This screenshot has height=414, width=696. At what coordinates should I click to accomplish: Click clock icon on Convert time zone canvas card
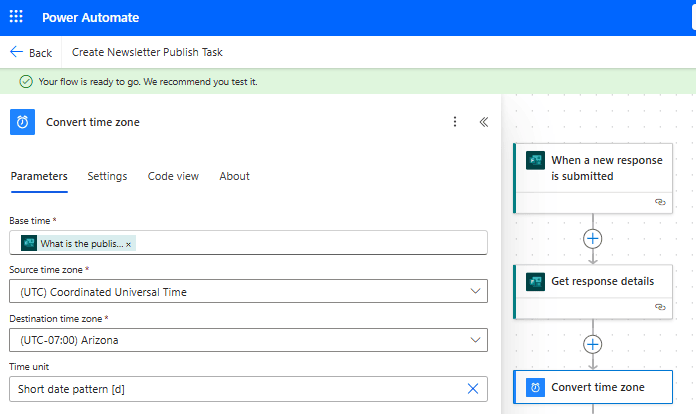(x=535, y=387)
